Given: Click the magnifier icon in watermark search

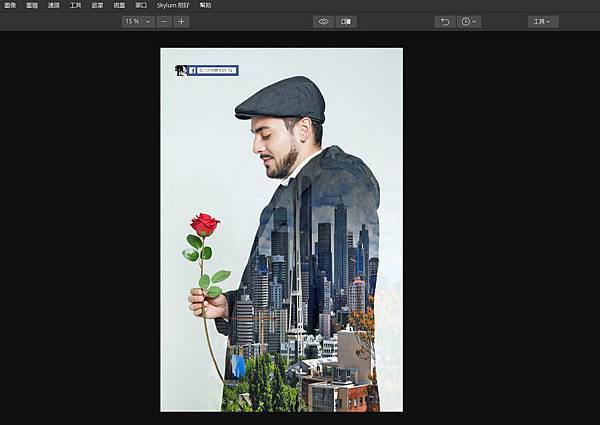Looking at the screenshot, I should click(232, 71).
